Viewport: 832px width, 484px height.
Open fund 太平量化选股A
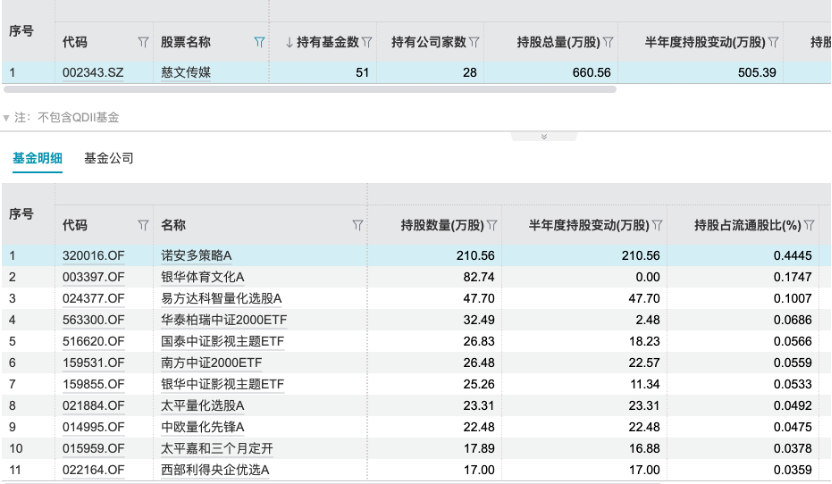tap(203, 405)
